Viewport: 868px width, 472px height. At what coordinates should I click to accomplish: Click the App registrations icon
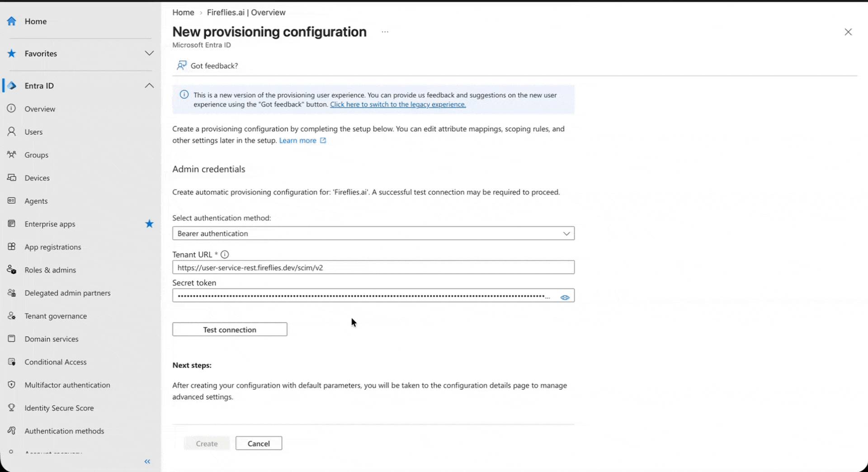12,247
